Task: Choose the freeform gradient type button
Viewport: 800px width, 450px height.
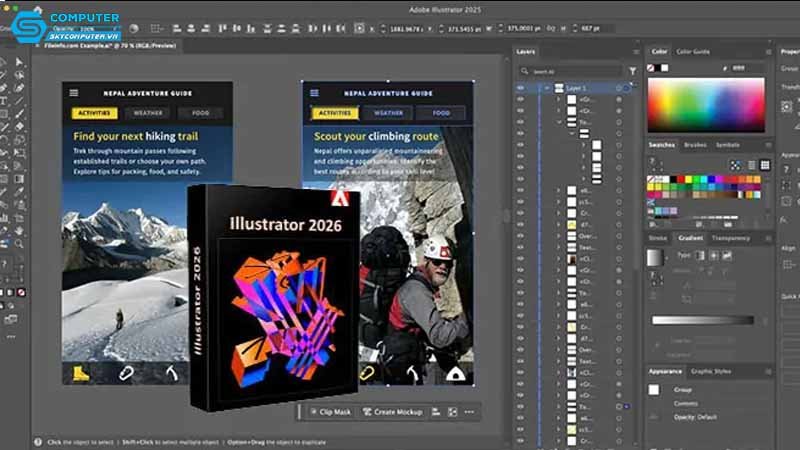Action: 727,255
